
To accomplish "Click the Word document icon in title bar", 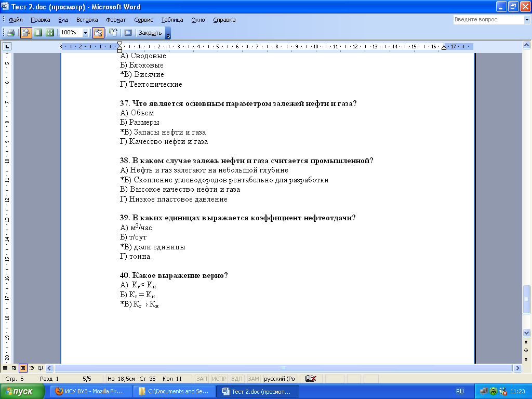I will tap(5, 6).
